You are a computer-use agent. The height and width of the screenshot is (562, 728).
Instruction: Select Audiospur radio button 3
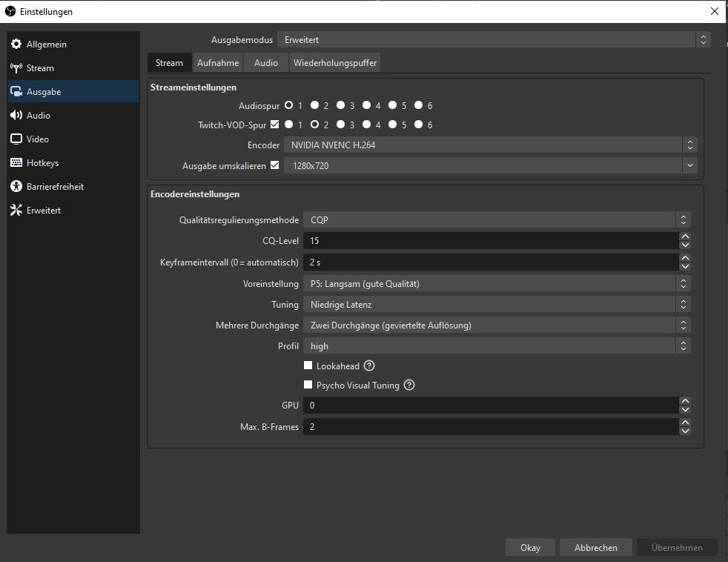[x=340, y=105]
